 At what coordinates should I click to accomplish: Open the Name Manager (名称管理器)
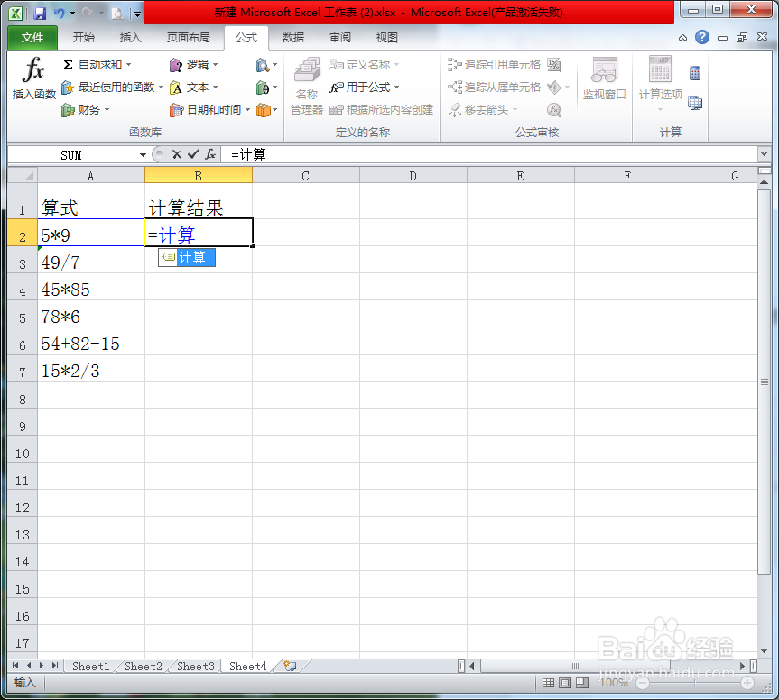307,86
